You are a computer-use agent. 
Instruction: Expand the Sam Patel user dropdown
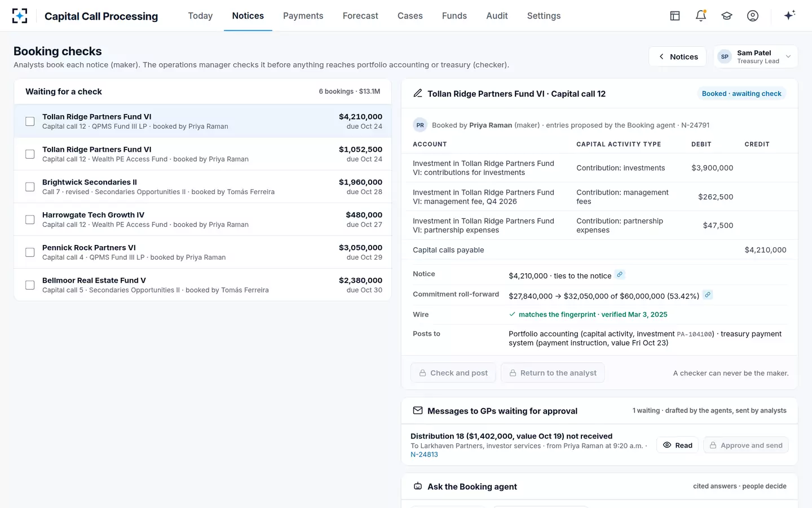[756, 56]
